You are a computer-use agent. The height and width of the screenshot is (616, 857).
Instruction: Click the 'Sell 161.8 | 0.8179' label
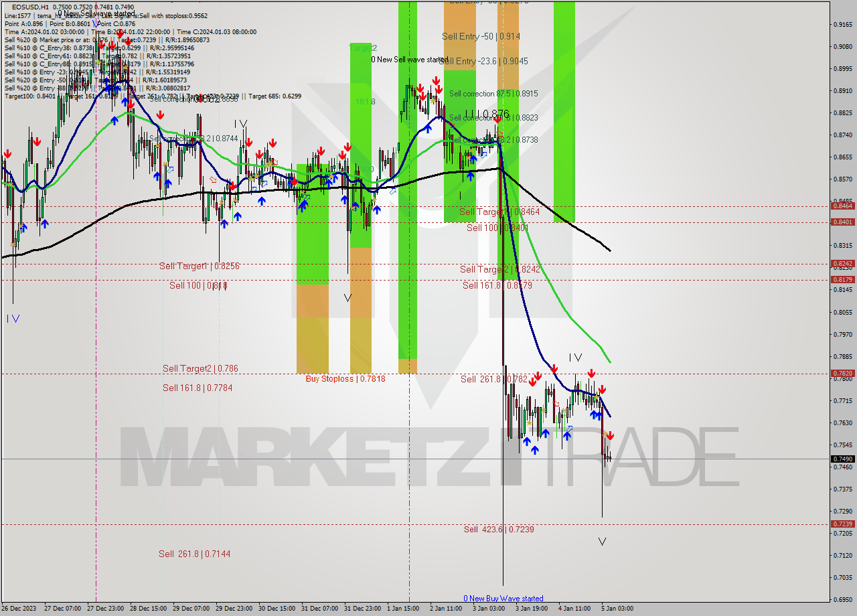click(497, 285)
